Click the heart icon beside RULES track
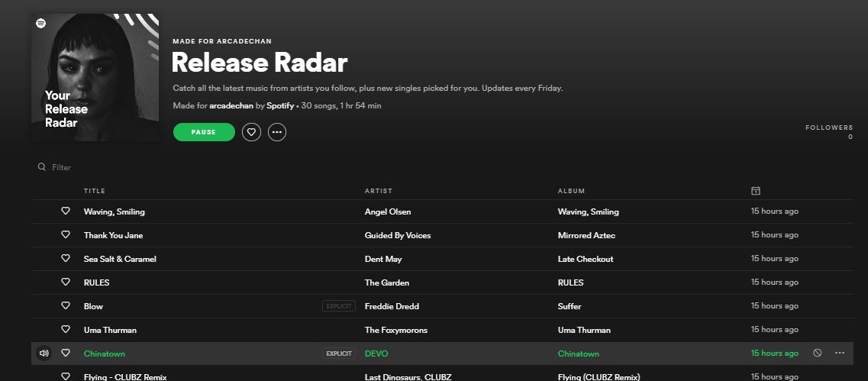This screenshot has width=868, height=381. [x=66, y=282]
